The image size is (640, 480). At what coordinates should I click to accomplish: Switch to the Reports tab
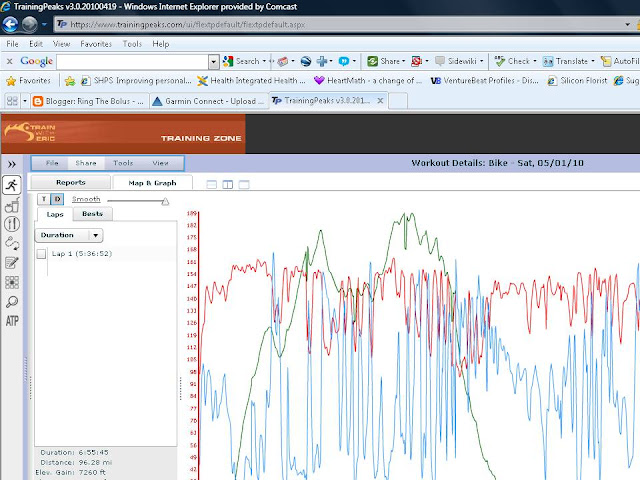point(71,182)
